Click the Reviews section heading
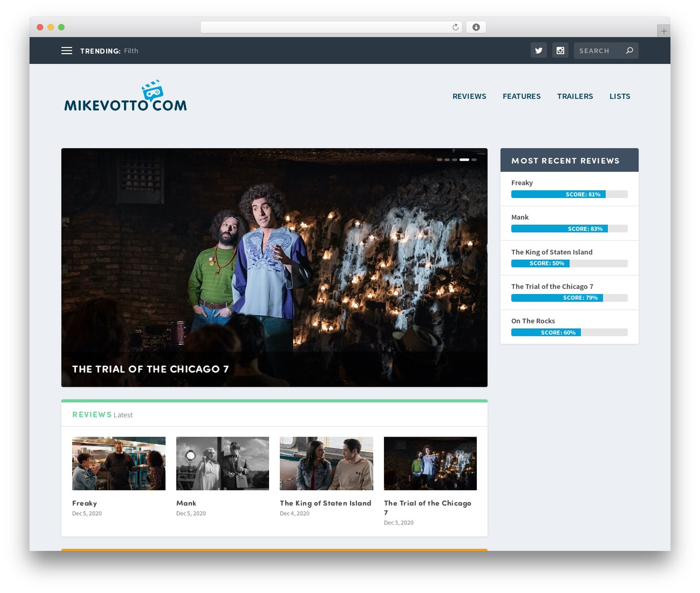 coord(92,415)
